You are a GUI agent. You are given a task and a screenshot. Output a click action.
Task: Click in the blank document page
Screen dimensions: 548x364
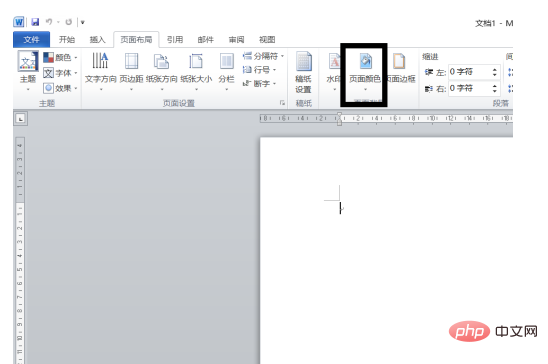click(x=386, y=250)
